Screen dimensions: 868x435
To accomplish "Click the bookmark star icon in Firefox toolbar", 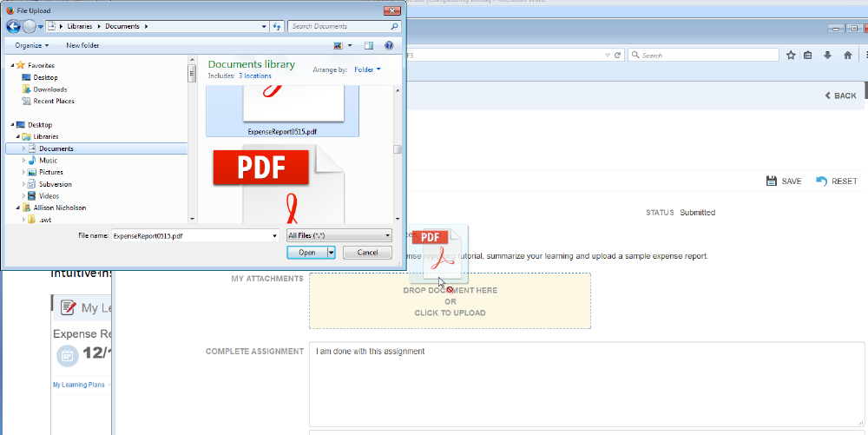I will [791, 56].
